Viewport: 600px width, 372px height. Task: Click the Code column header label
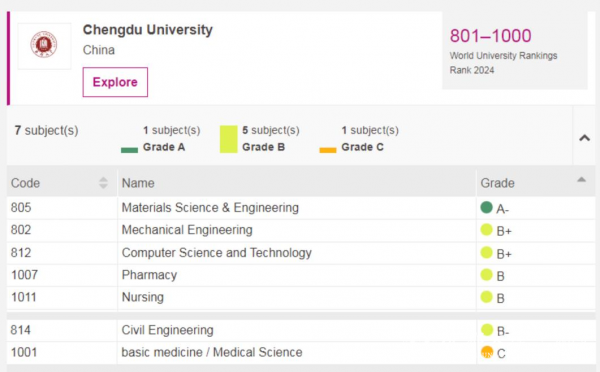coord(25,183)
